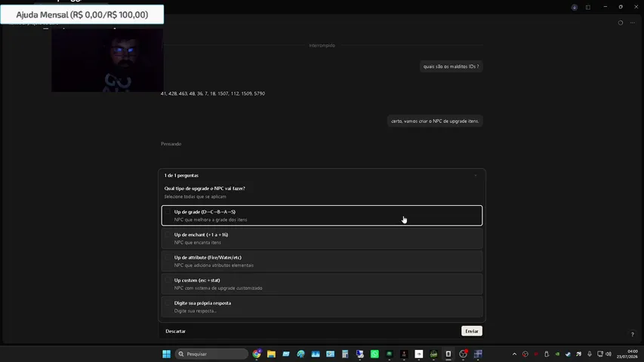Viewport: 644px width, 362px height.
Task: Open the network tray icon
Action: (600, 354)
